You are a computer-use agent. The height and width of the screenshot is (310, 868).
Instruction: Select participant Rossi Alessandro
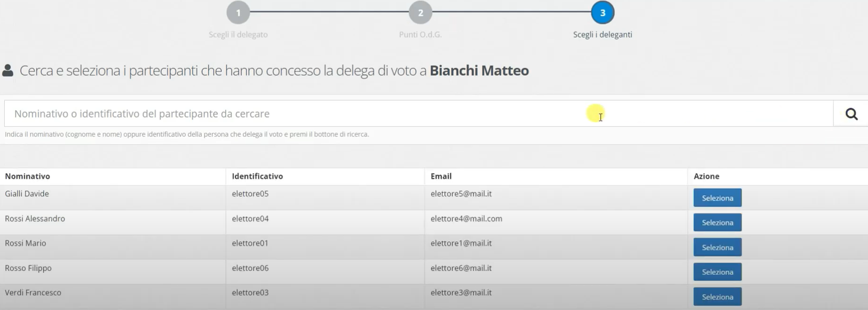[717, 223]
